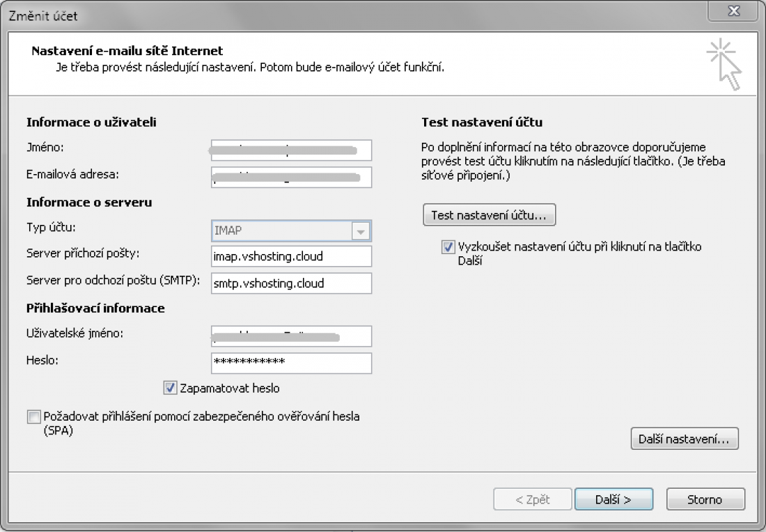This screenshot has width=766, height=532.
Task: Close the Změnit účet dialog window
Action: tap(733, 12)
